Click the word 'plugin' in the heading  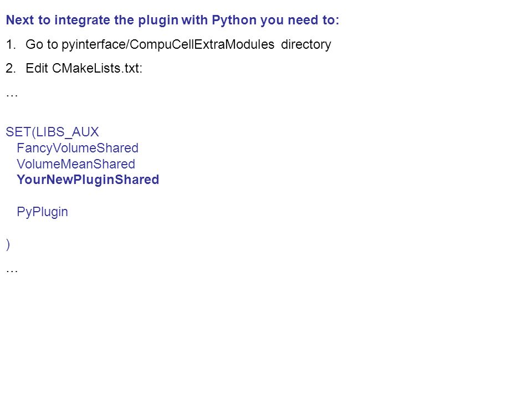[158, 21]
